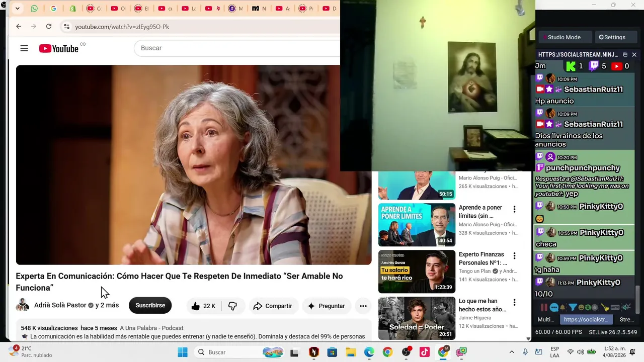Click the smiley emoji icon in chat dock

582,307
